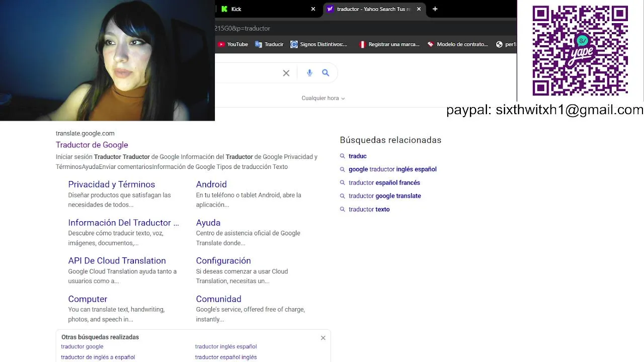The height and width of the screenshot is (362, 644).
Task: Open Información Del Traductor sublink
Action: pyautogui.click(x=123, y=223)
